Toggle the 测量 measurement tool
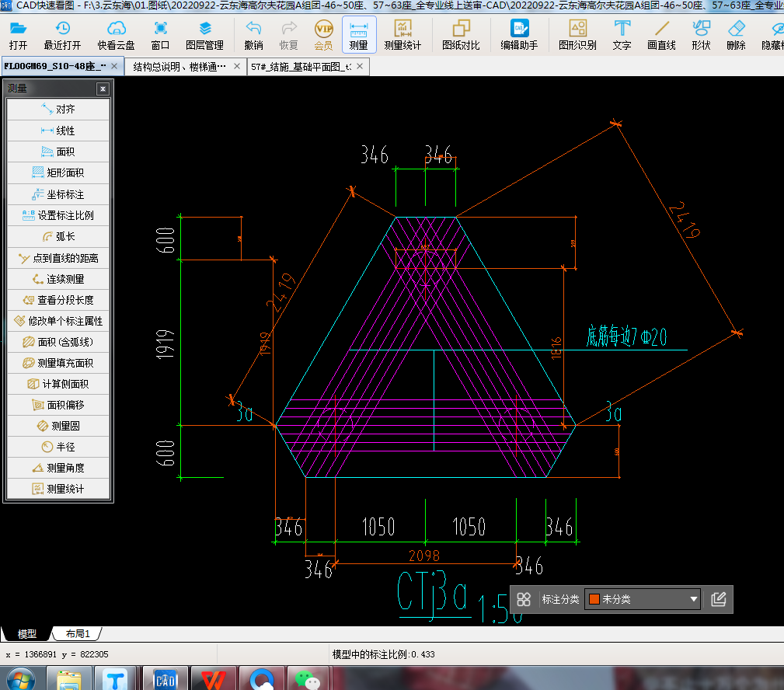784x690 pixels. 358,35
